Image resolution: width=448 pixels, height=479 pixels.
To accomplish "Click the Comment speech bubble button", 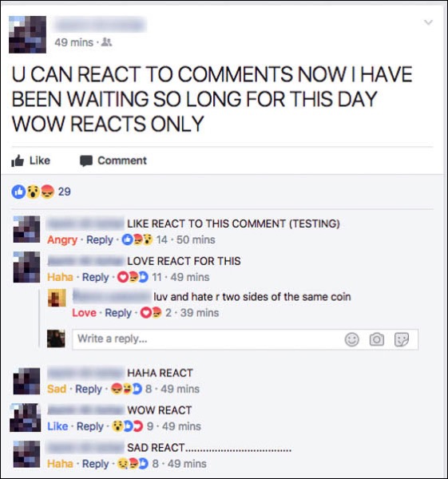I will click(x=113, y=160).
